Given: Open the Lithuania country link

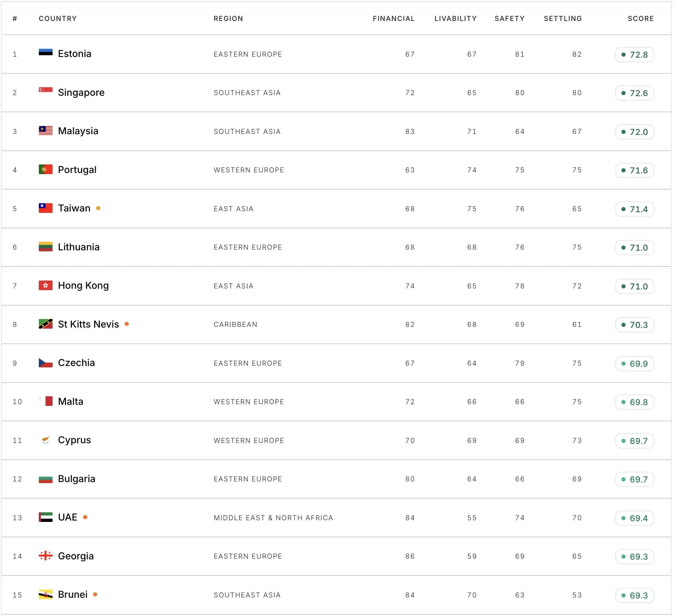Looking at the screenshot, I should (x=79, y=247).
